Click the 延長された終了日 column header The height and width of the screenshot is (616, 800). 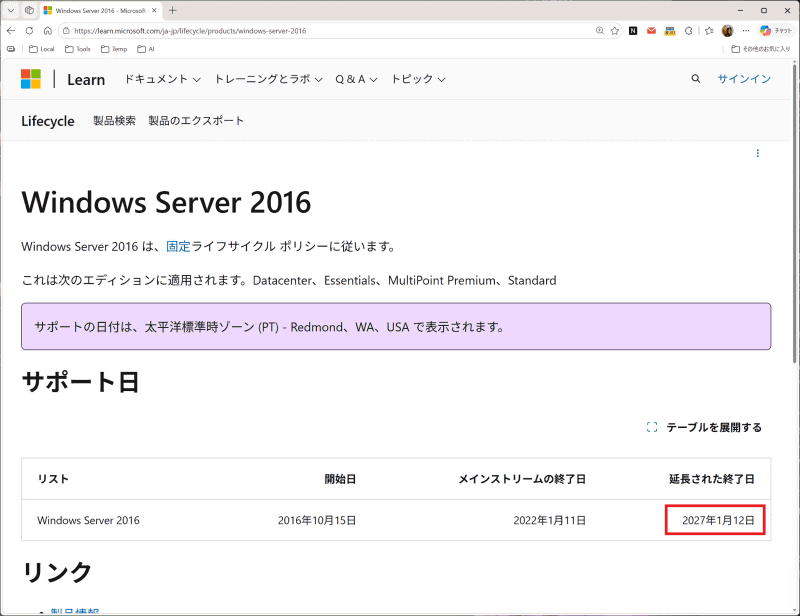712,479
